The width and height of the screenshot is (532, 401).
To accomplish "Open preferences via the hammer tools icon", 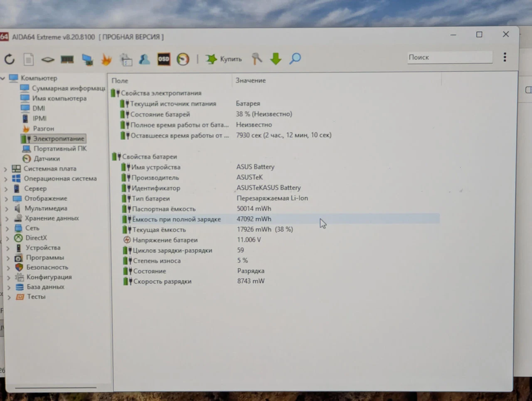I will click(x=257, y=59).
